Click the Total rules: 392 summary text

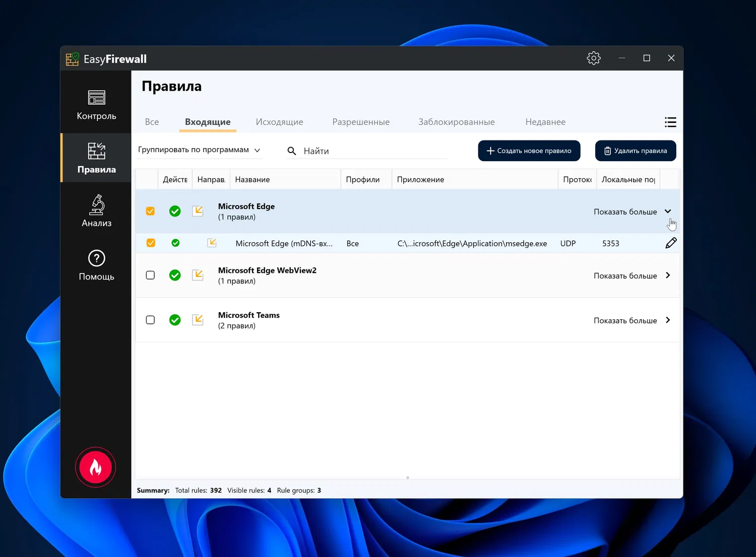click(199, 490)
